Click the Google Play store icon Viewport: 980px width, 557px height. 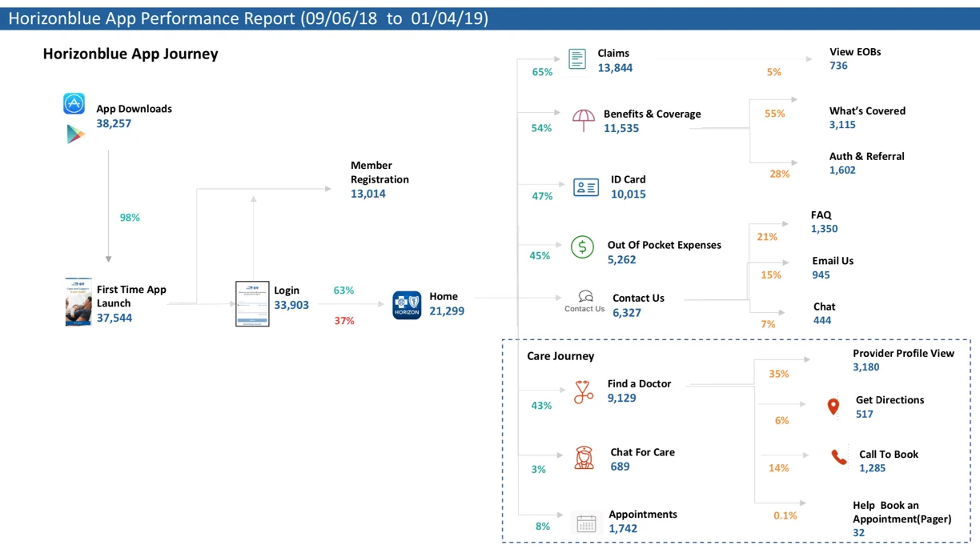75,134
